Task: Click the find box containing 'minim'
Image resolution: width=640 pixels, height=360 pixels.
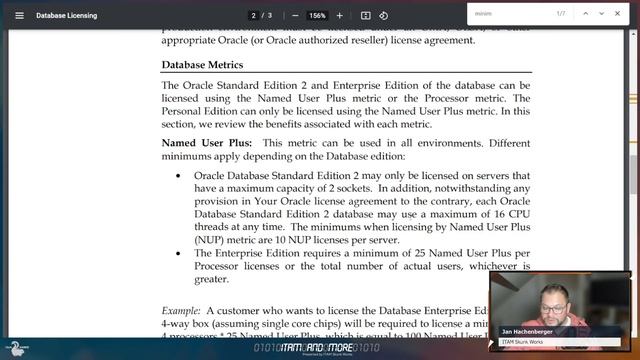Action: pyautogui.click(x=510, y=13)
